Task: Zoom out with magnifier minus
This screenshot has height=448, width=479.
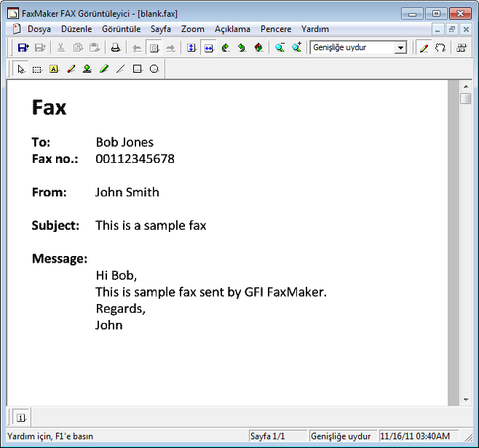Action: pos(280,47)
